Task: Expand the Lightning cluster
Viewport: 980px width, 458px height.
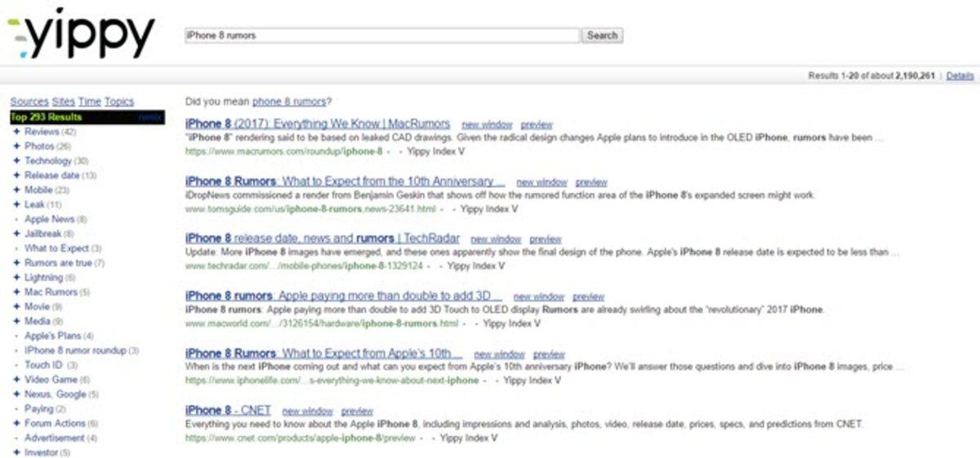Action: [16, 278]
